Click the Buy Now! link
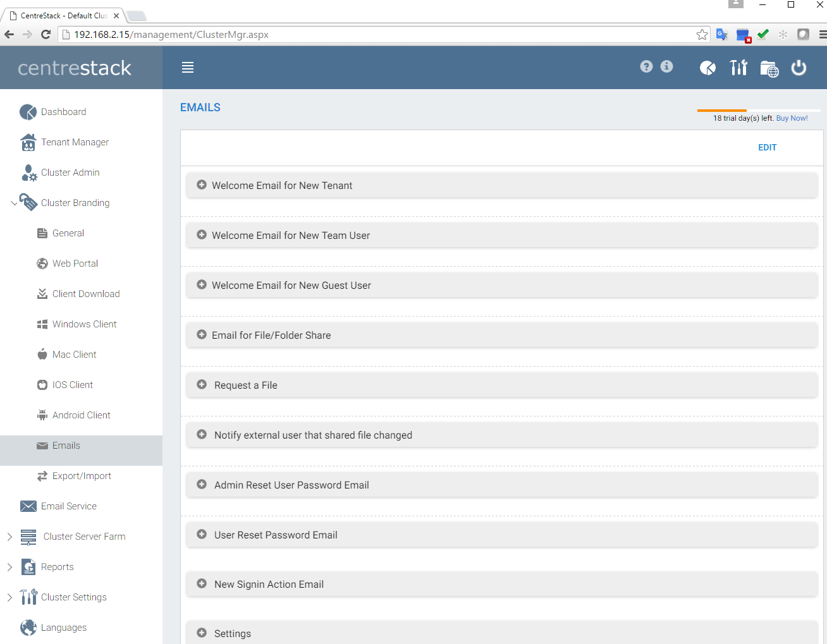The height and width of the screenshot is (644, 827). click(x=792, y=118)
